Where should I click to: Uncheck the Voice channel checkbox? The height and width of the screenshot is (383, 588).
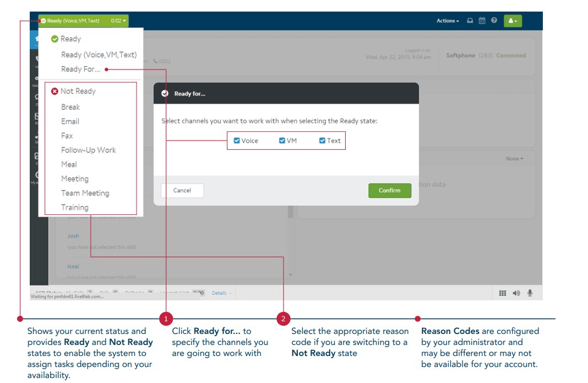click(237, 141)
